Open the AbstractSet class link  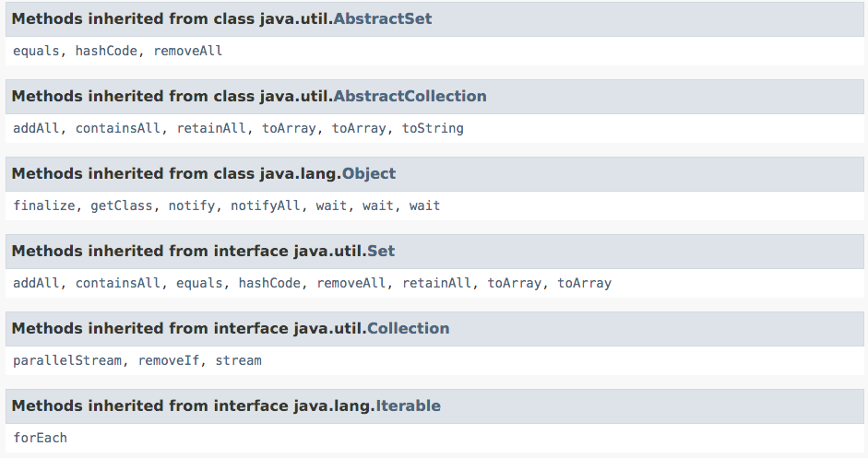383,18
